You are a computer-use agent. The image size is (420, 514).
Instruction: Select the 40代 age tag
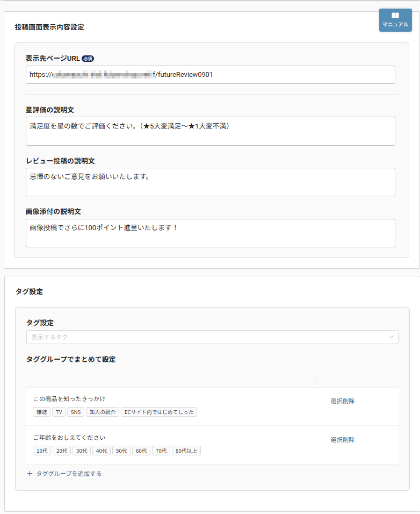click(101, 451)
